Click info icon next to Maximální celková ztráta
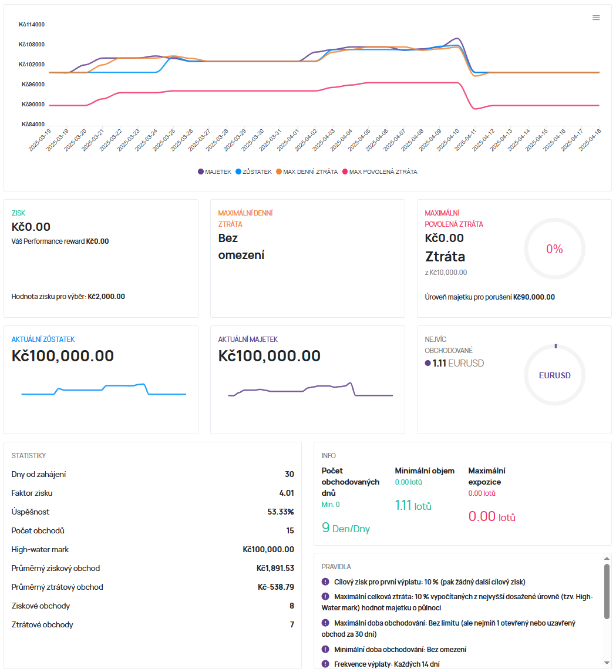Image resolution: width=616 pixels, height=672 pixels. tap(325, 597)
